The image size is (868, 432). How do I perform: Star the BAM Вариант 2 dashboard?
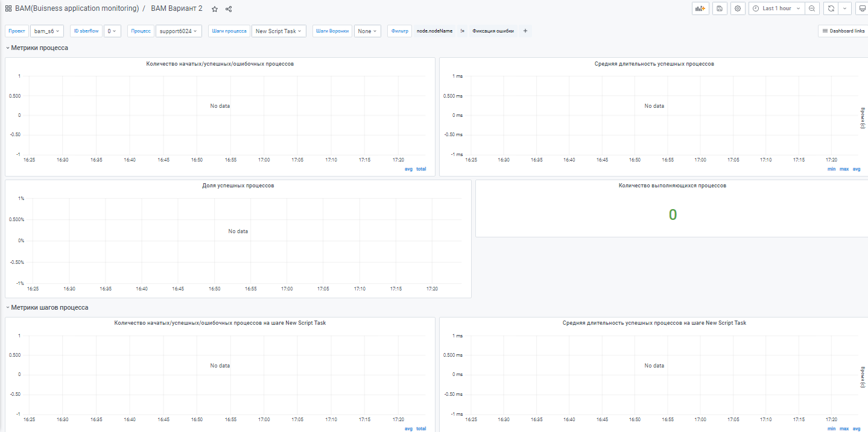click(215, 9)
